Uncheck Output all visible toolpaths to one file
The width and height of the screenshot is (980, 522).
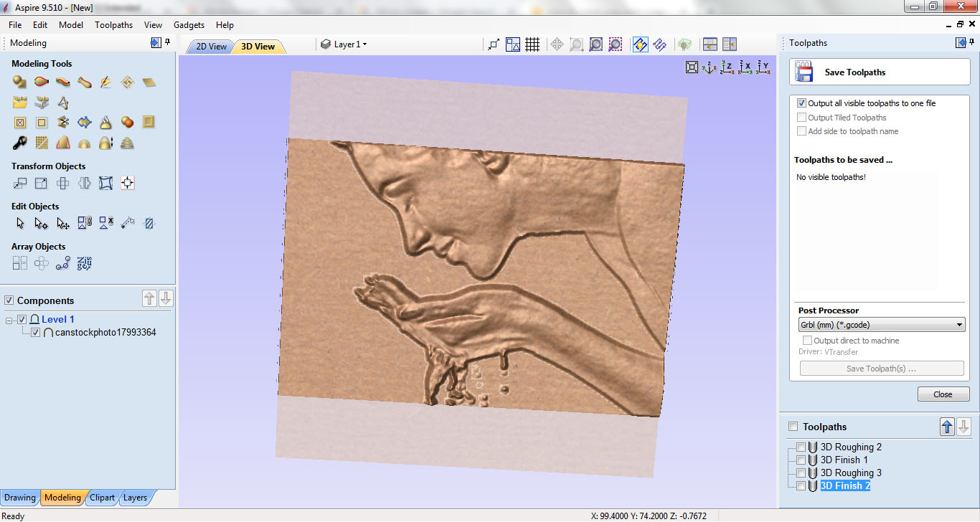pyautogui.click(x=802, y=103)
